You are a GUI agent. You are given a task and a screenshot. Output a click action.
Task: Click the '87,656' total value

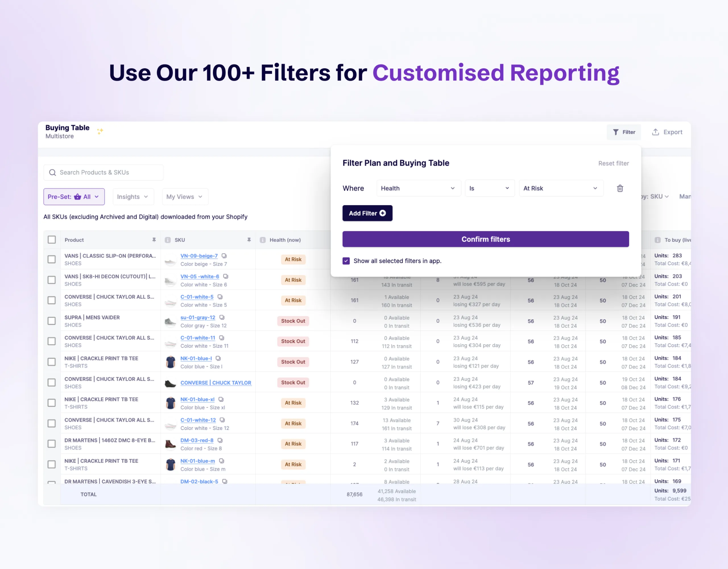pyautogui.click(x=354, y=495)
